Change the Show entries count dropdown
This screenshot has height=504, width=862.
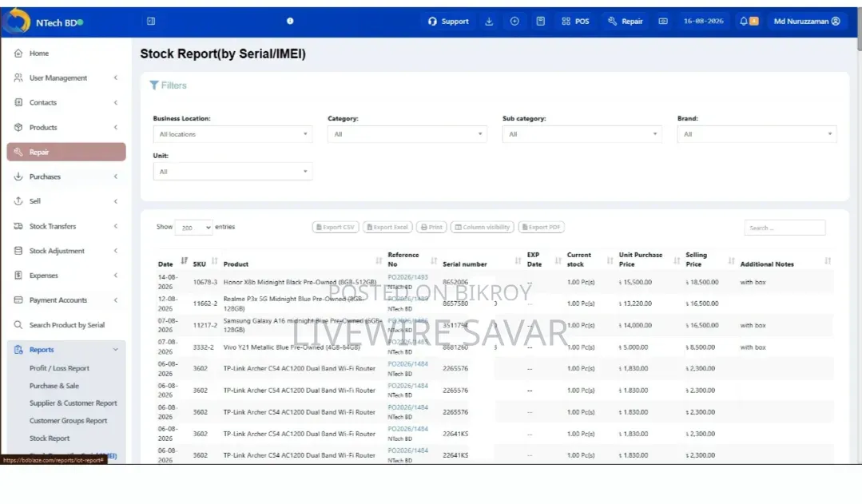pos(193,228)
